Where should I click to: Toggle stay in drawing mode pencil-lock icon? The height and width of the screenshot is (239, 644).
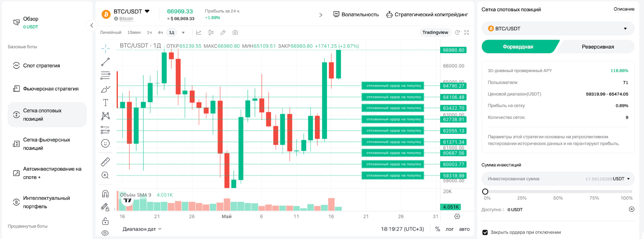(105, 207)
